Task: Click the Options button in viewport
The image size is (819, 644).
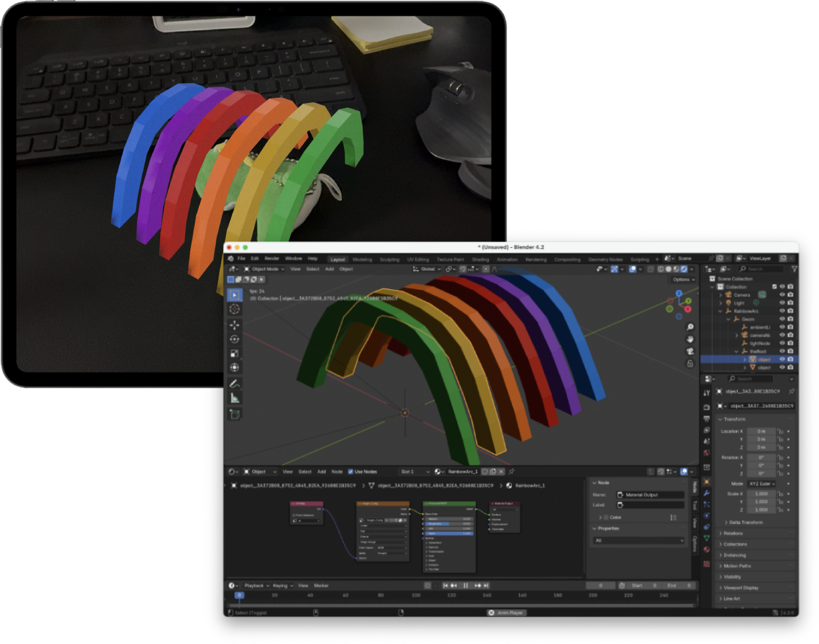Action: click(682, 279)
